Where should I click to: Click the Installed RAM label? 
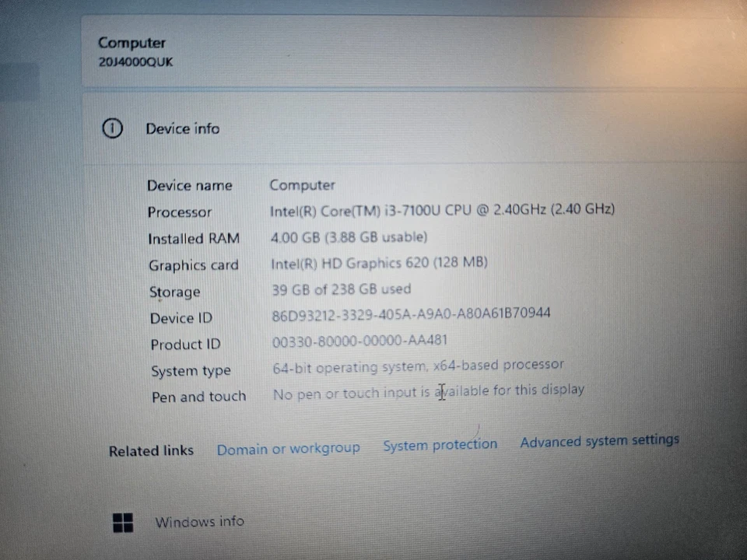[x=194, y=239]
